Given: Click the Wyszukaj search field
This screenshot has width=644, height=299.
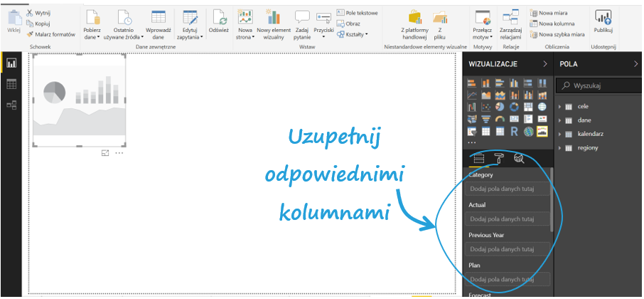Looking at the screenshot, I should pyautogui.click(x=601, y=85).
